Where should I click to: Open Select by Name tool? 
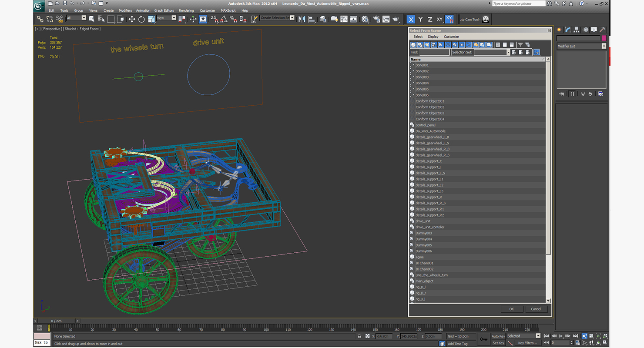coord(101,19)
